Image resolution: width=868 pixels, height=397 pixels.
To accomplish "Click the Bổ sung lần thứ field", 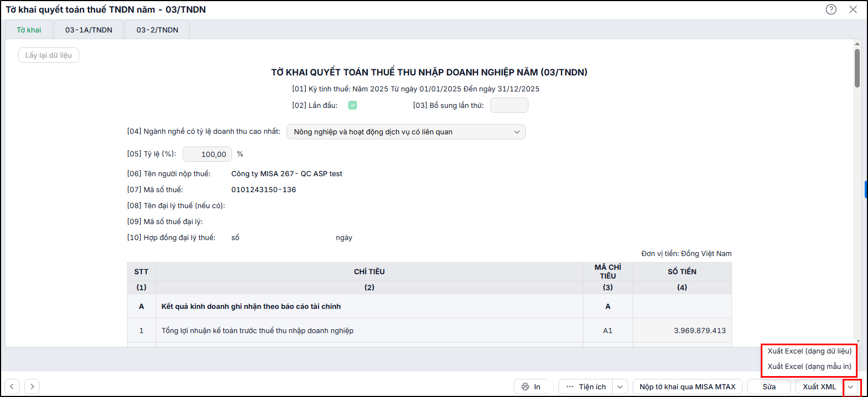I will 509,105.
